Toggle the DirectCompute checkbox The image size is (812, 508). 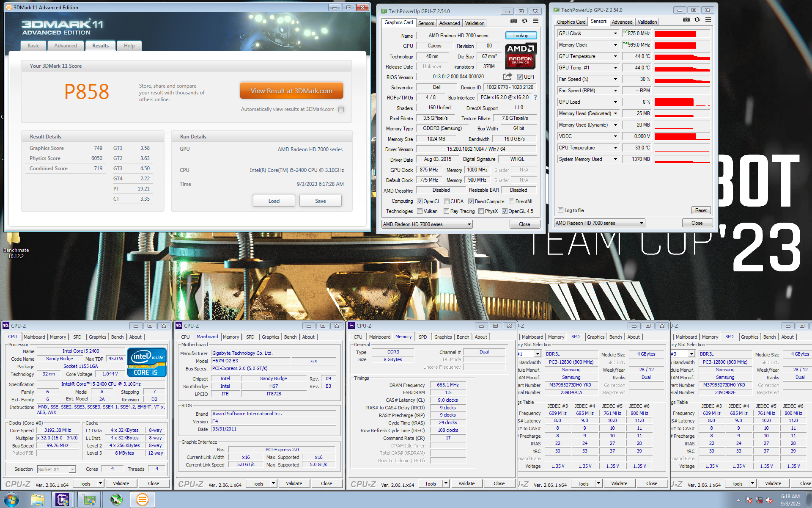471,202
